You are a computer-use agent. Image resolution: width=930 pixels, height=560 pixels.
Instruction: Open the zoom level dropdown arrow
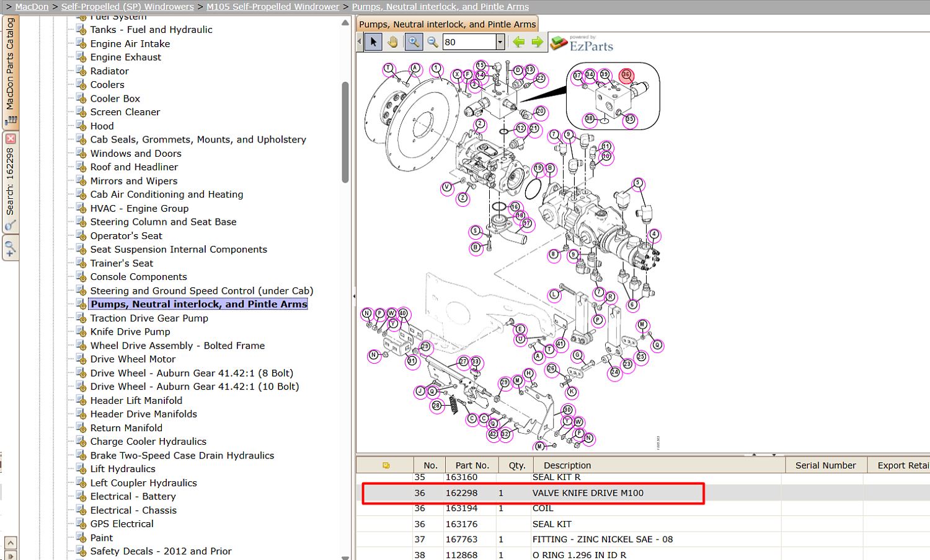500,42
